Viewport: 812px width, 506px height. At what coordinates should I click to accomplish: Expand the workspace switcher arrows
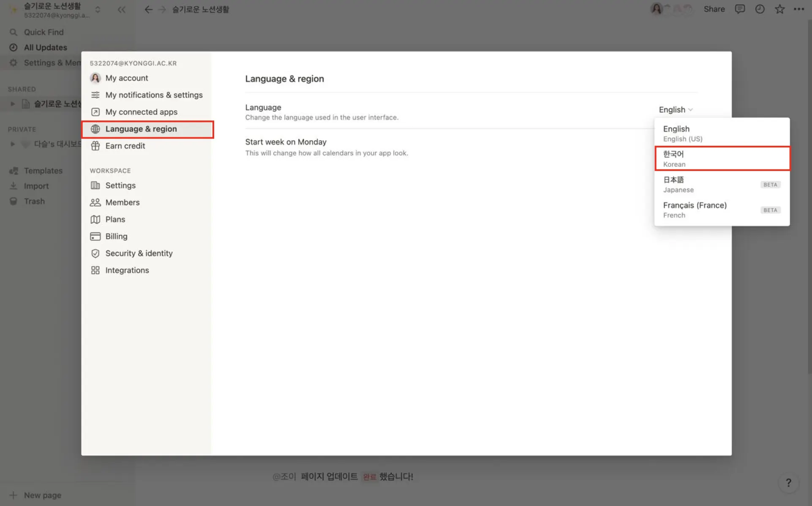click(x=98, y=10)
